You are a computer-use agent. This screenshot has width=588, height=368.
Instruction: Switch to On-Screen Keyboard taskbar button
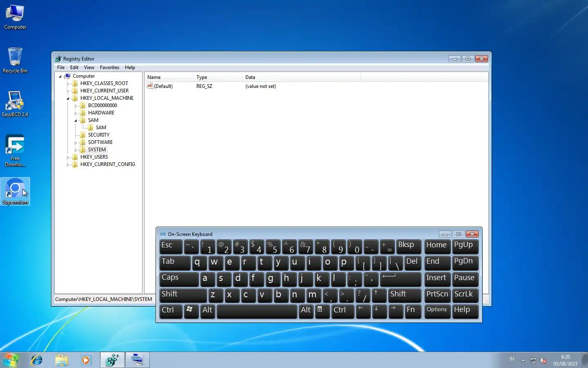[138, 360]
